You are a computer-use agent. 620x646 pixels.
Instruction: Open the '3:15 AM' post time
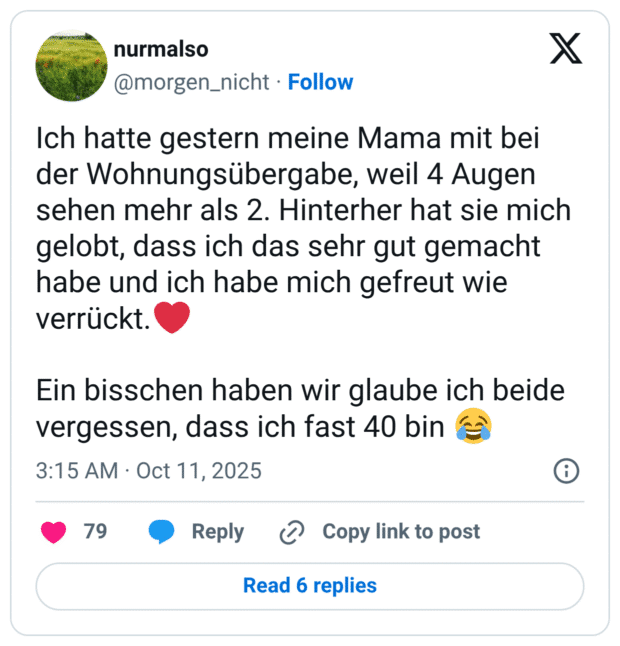click(x=76, y=470)
